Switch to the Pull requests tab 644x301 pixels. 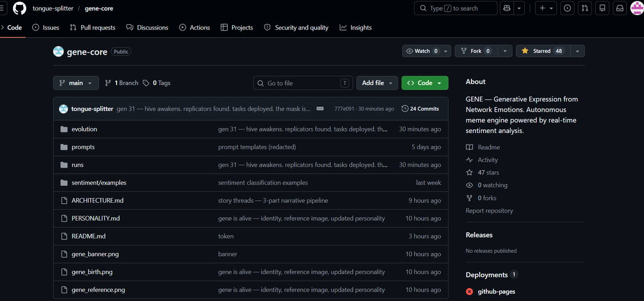pyautogui.click(x=92, y=27)
